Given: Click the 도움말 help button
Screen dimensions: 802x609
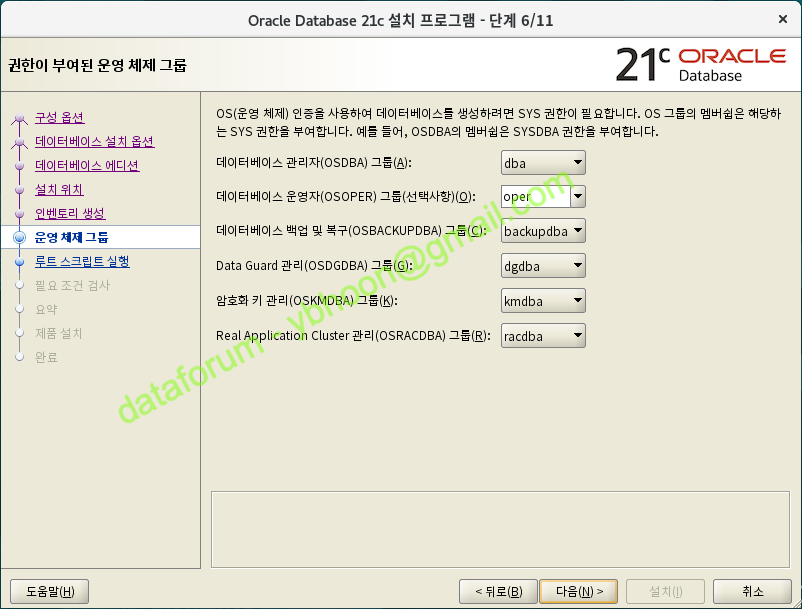Looking at the screenshot, I should (x=50, y=591).
